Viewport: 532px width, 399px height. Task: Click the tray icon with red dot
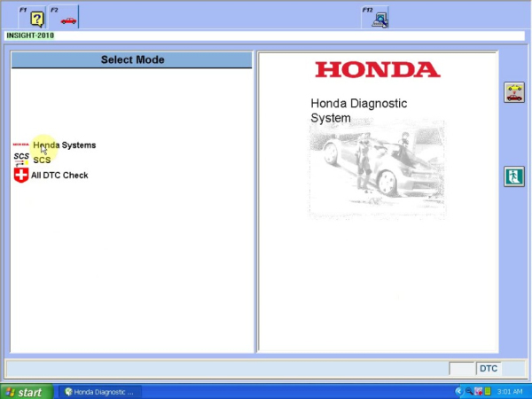(x=479, y=392)
